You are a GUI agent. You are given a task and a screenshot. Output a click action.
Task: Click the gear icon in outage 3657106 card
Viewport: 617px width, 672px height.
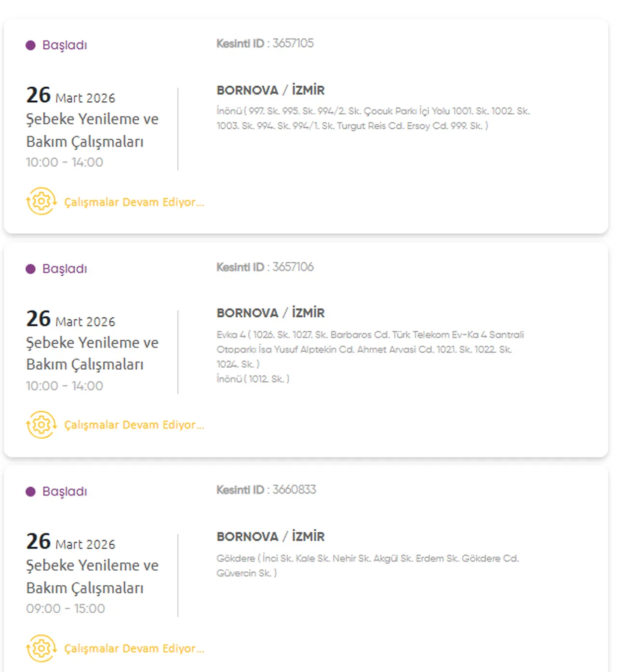41,425
